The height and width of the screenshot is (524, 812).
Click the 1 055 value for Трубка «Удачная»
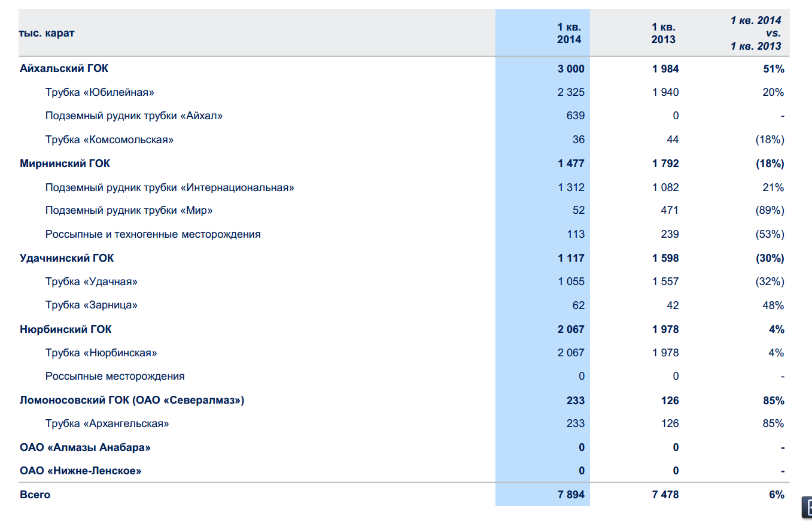tap(571, 281)
